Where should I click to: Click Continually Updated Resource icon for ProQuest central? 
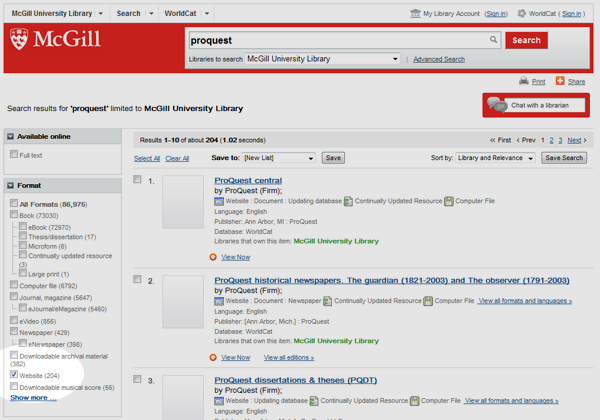point(348,201)
